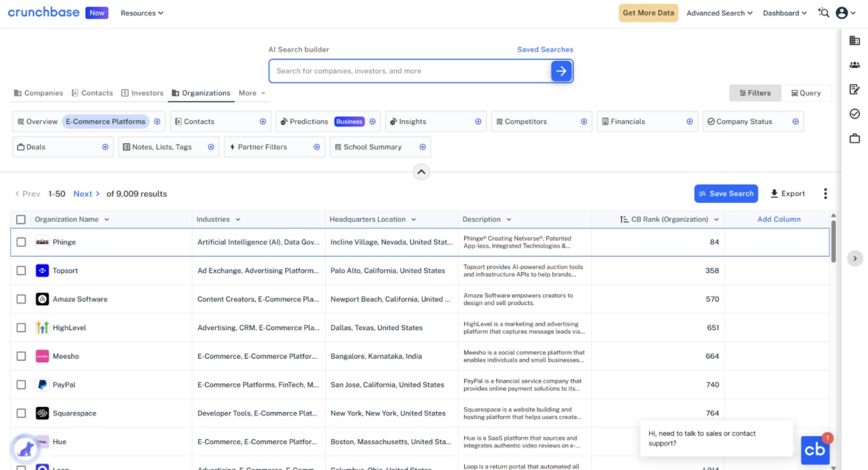The height and width of the screenshot is (470, 868).
Task: Open the Saved Searches link
Action: 545,50
